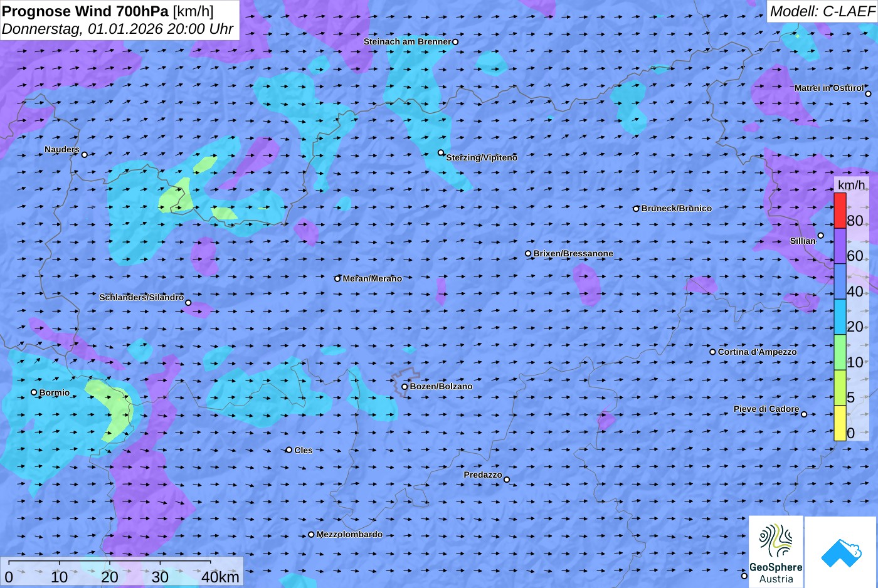Select the Bormio city marker
The height and width of the screenshot is (588, 878).
[x=34, y=392]
